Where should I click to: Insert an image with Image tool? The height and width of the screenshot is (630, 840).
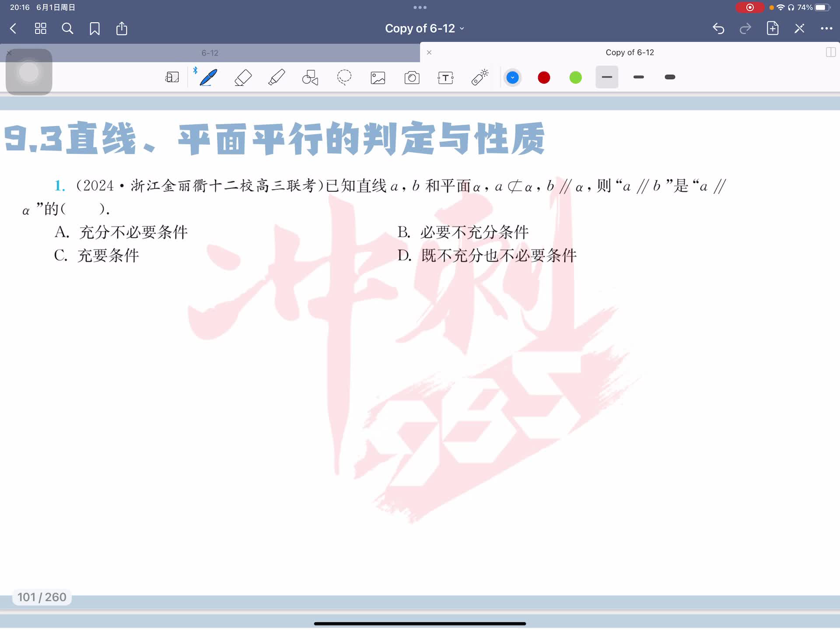coord(378,77)
